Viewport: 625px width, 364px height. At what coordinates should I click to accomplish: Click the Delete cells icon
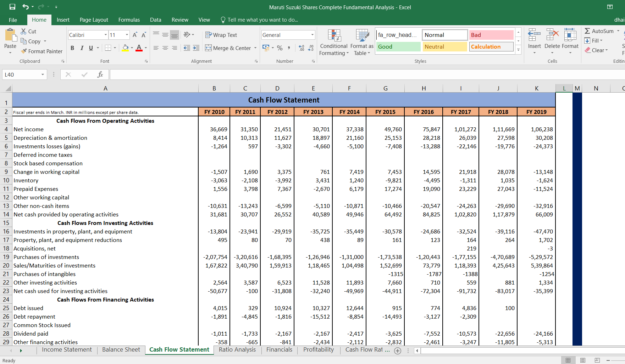point(552,35)
